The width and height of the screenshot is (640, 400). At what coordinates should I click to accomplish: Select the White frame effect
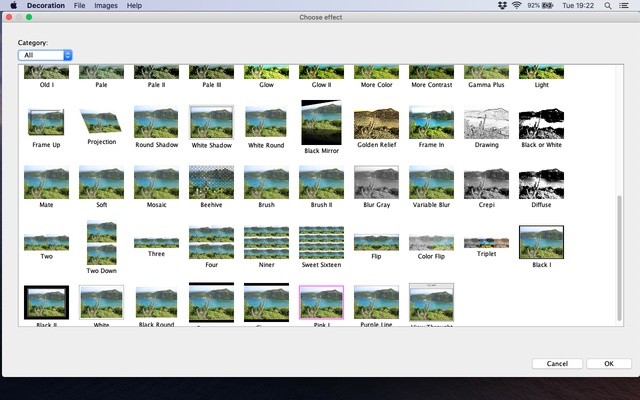pos(101,302)
